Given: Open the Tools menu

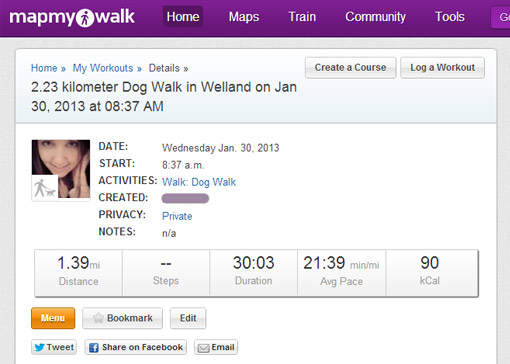Looking at the screenshot, I should [450, 17].
